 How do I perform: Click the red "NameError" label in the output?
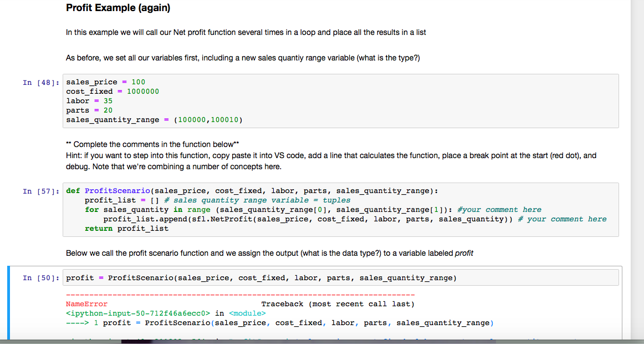[x=86, y=304]
